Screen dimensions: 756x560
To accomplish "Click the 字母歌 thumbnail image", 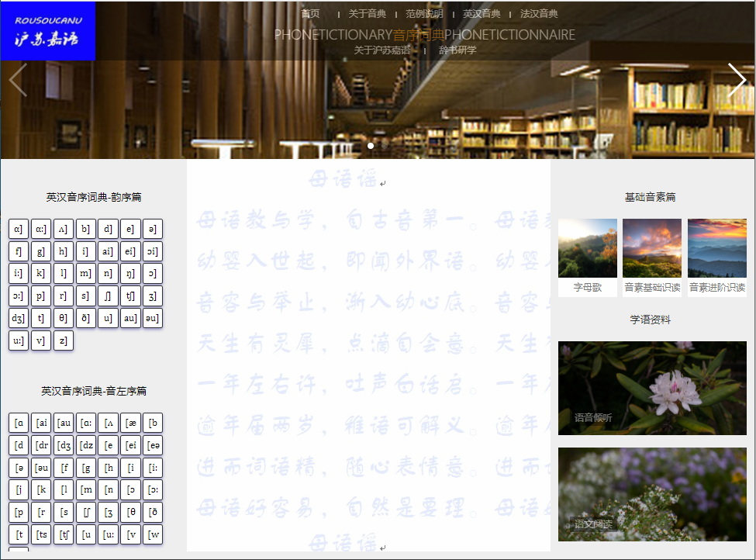I will (588, 248).
